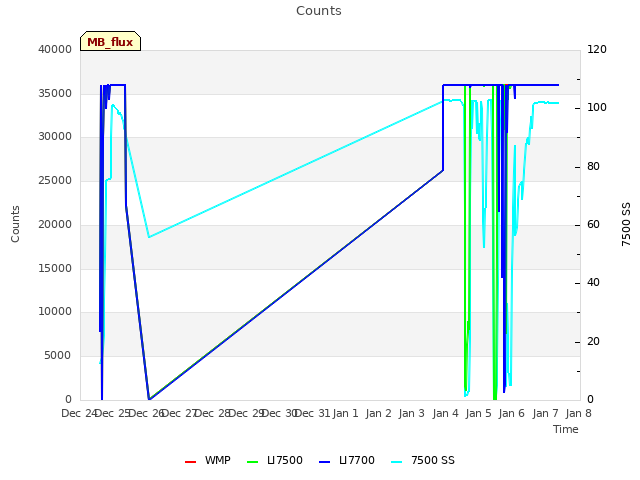Toggle the WMP series in legend

click(x=208, y=460)
